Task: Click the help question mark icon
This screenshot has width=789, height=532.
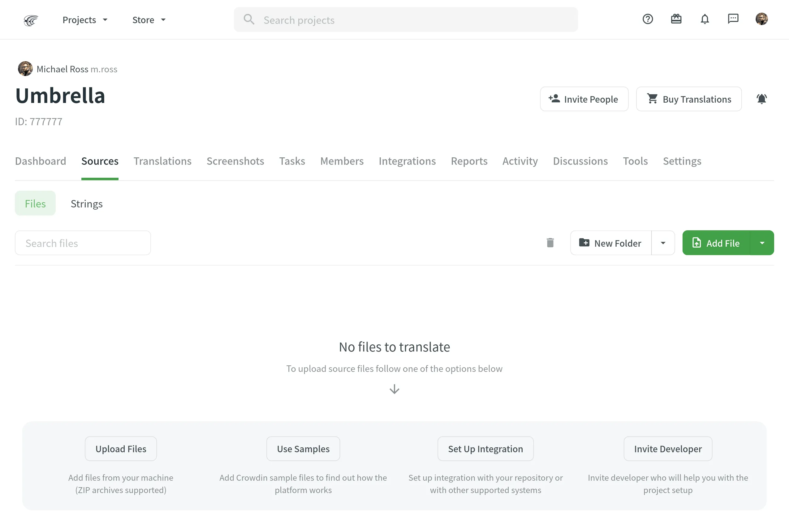Action: point(648,19)
